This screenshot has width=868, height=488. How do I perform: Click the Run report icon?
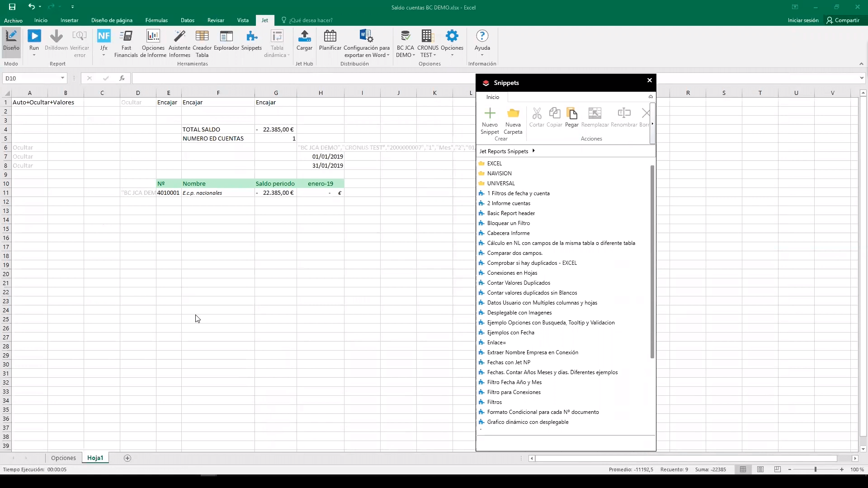point(34,37)
